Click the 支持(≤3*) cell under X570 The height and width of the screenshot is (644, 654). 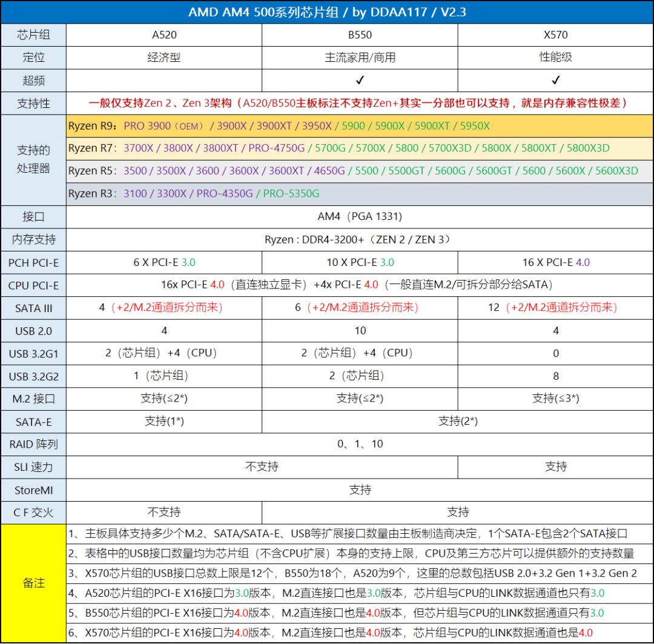555,399
